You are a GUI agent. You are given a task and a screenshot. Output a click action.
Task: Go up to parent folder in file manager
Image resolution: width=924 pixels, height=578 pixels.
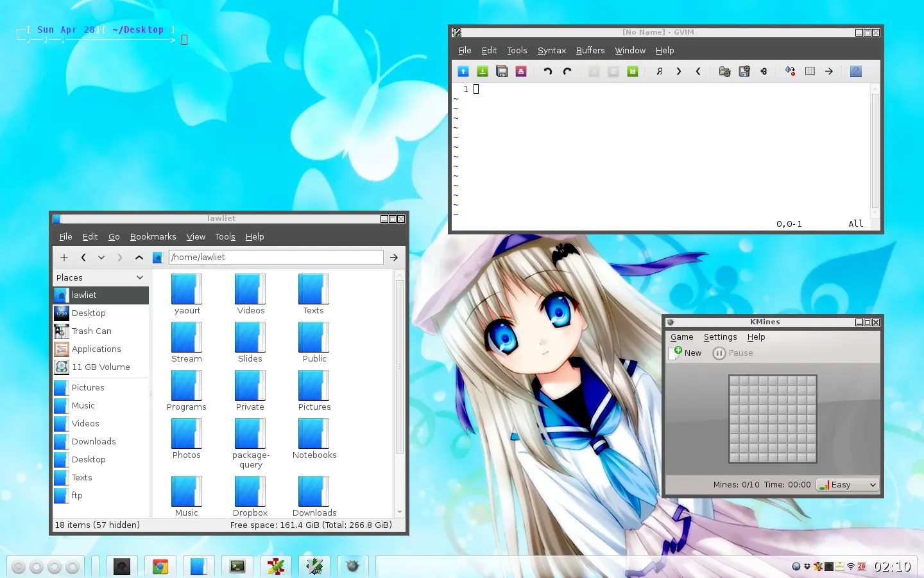(139, 258)
